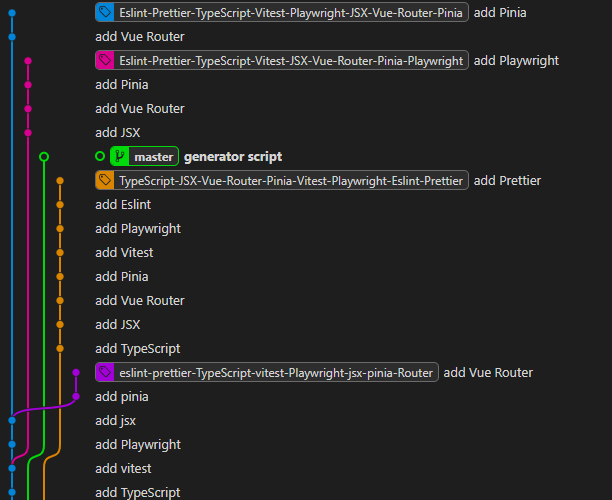Select the add Eslint commit row
The width and height of the screenshot is (612, 500).
[123, 205]
